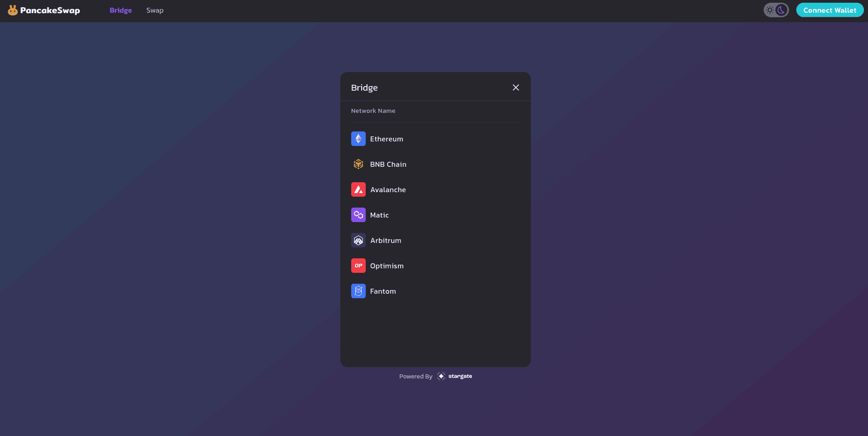Click the Avalanche network icon
868x436 pixels.
pos(358,189)
